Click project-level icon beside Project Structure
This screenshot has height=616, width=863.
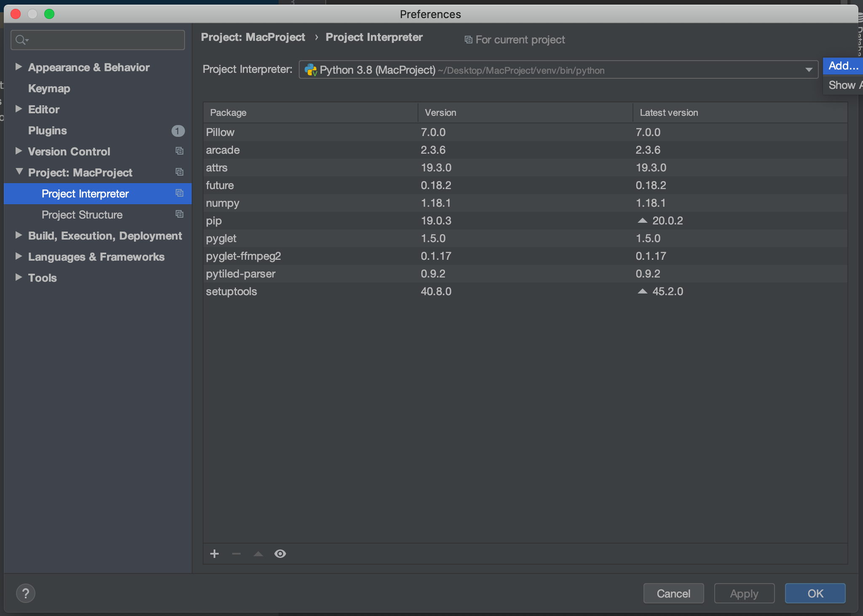180,214
